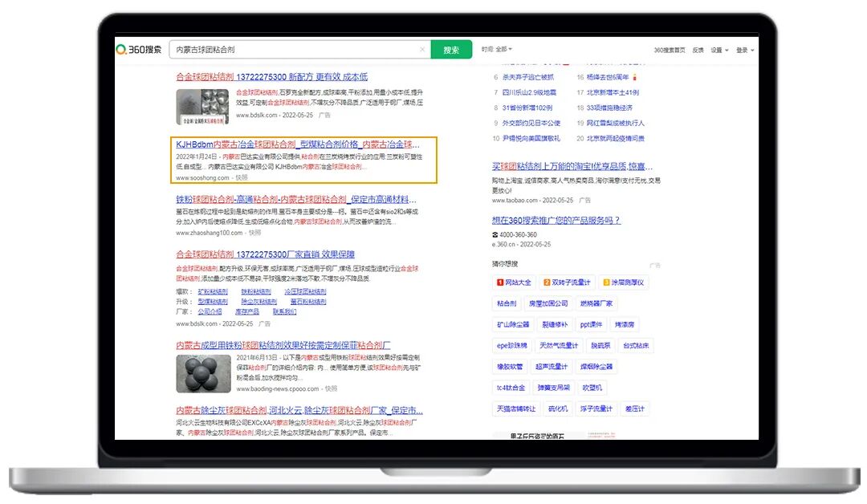This screenshot has width=867, height=504.
Task: Select 网站大全 suggestion tag
Action: point(514,282)
